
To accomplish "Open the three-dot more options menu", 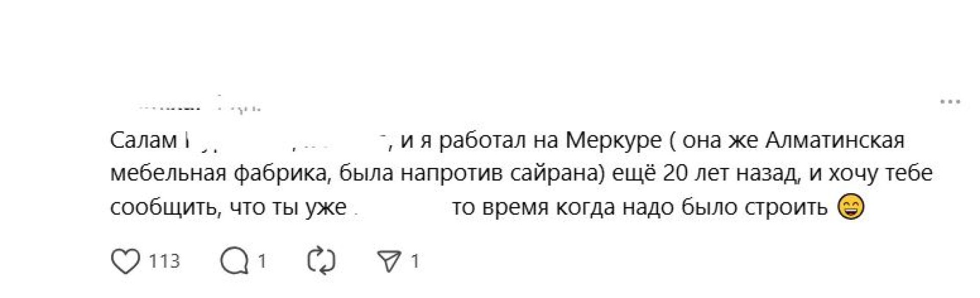I will [x=950, y=102].
